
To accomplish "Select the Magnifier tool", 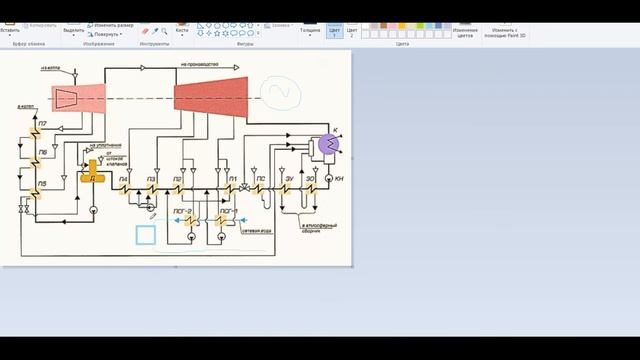I will click(x=164, y=31).
